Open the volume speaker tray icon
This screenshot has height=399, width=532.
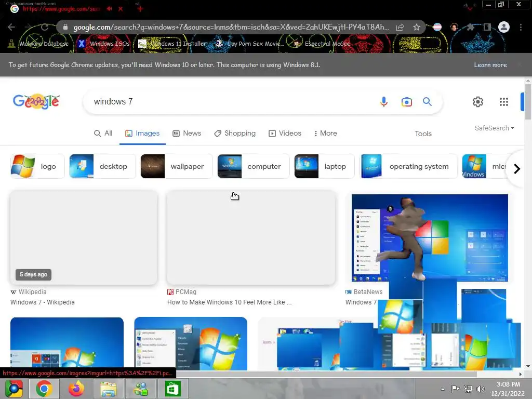(x=480, y=389)
